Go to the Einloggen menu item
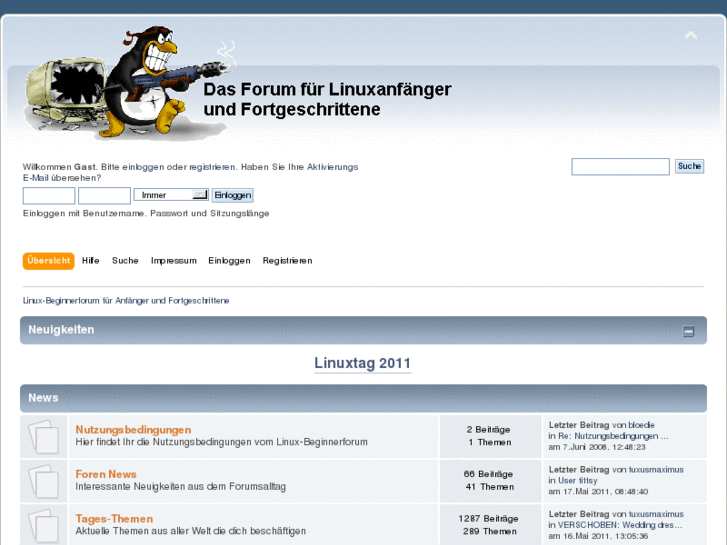727x545 pixels. [229, 261]
